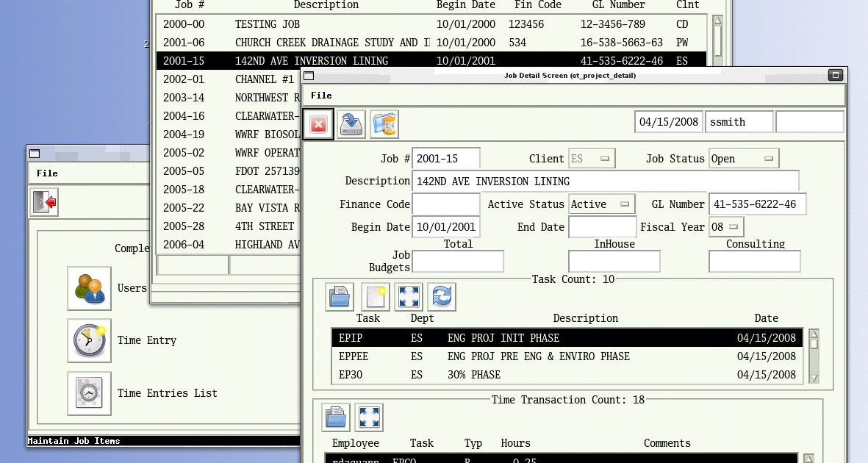Create a new task with the new document icon
This screenshot has width=868, height=463.
pyautogui.click(x=374, y=296)
